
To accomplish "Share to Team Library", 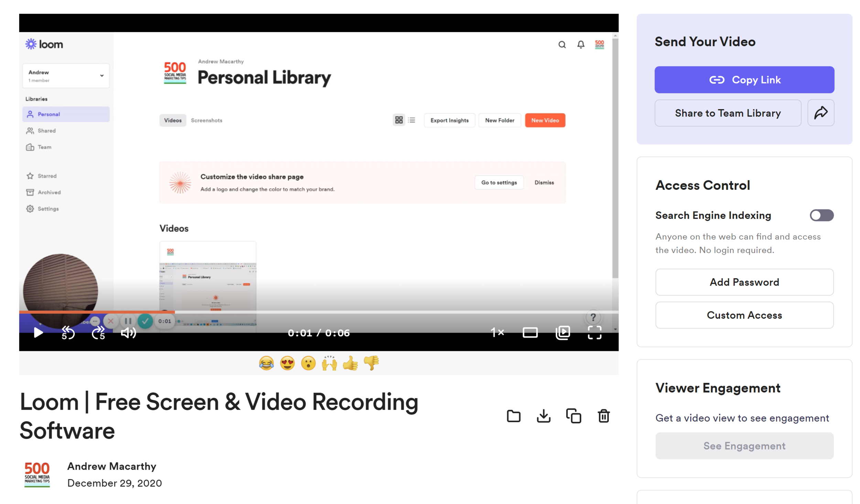I will [x=728, y=113].
